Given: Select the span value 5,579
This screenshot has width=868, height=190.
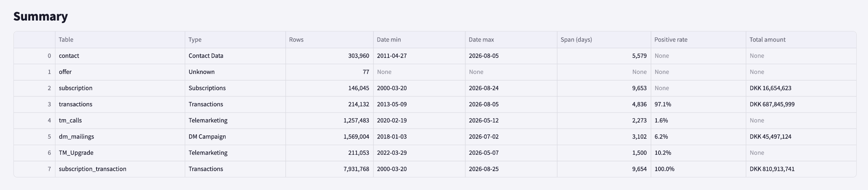Looking at the screenshot, I should pos(604,56).
